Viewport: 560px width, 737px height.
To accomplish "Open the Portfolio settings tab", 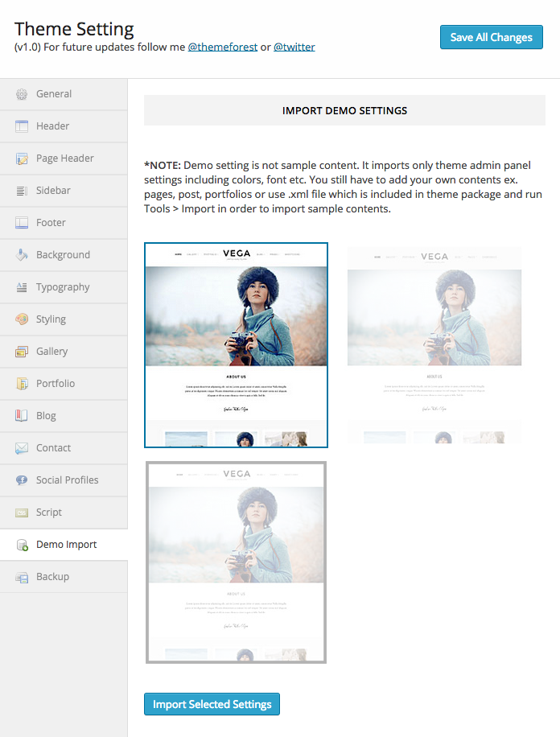I will coord(55,384).
